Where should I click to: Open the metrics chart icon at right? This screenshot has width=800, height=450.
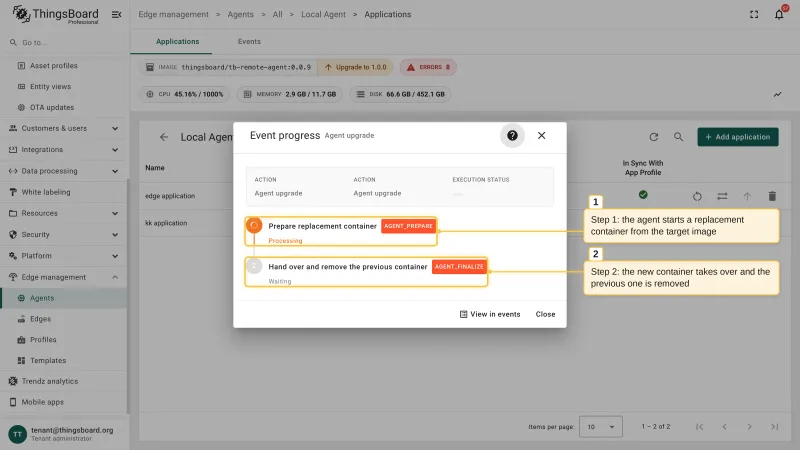778,94
